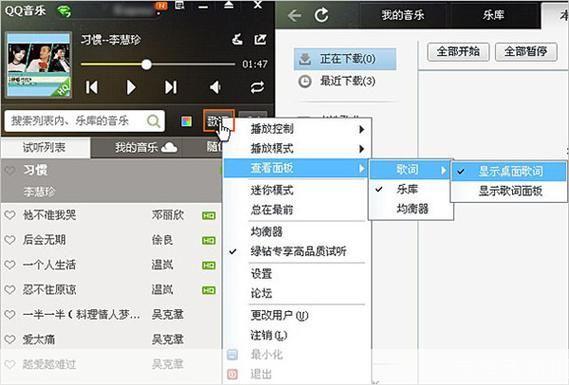Click the playback progress slider knob

tap(146, 65)
